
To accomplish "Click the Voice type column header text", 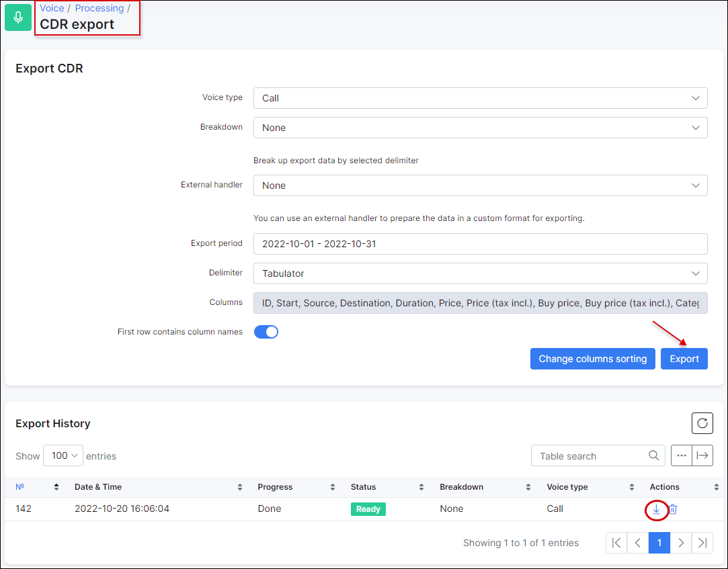I will 567,487.
